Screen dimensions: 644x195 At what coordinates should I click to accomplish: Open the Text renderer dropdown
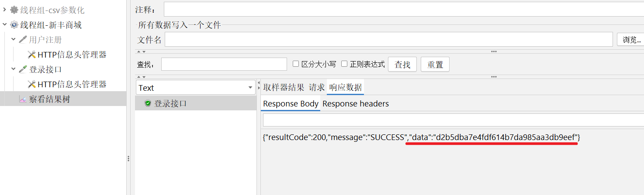point(196,88)
